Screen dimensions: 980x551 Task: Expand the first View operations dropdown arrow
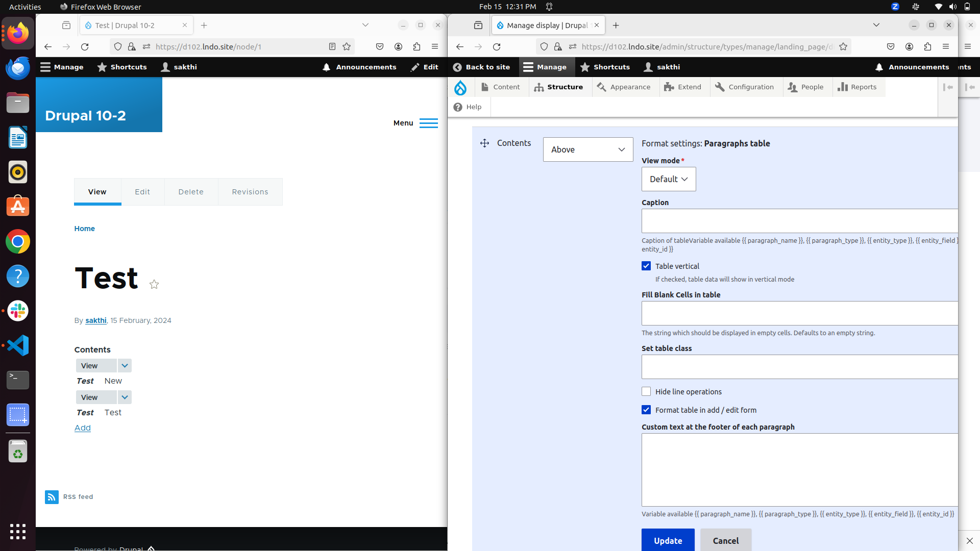pyautogui.click(x=125, y=366)
